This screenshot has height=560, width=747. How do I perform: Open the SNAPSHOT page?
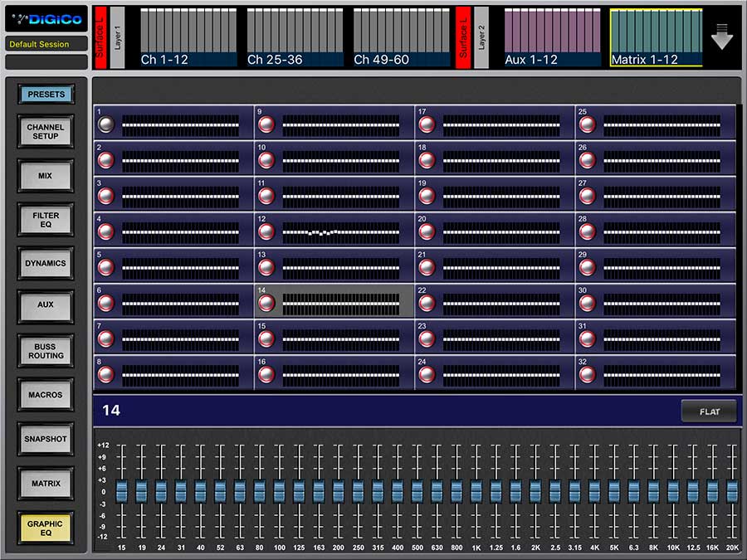(46, 439)
